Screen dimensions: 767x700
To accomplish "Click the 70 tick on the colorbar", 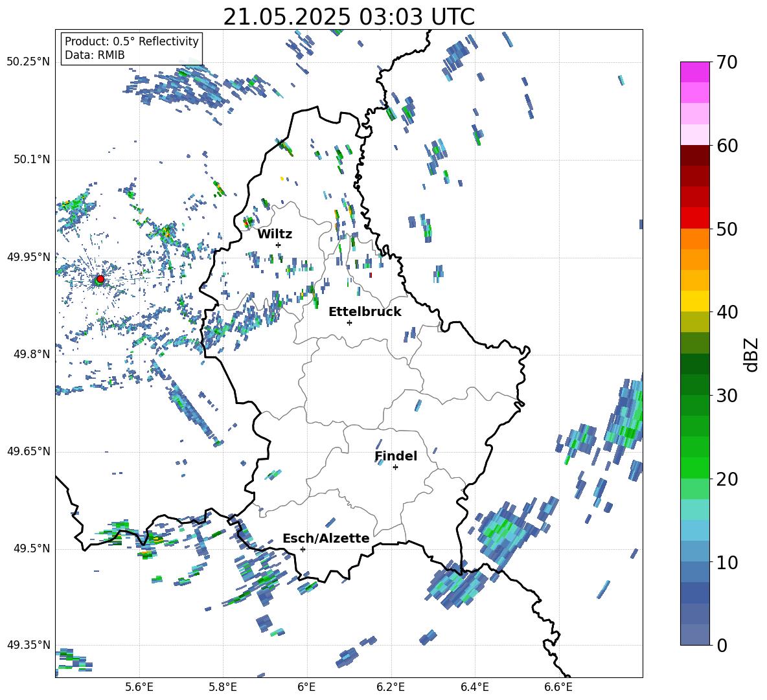I will point(726,62).
